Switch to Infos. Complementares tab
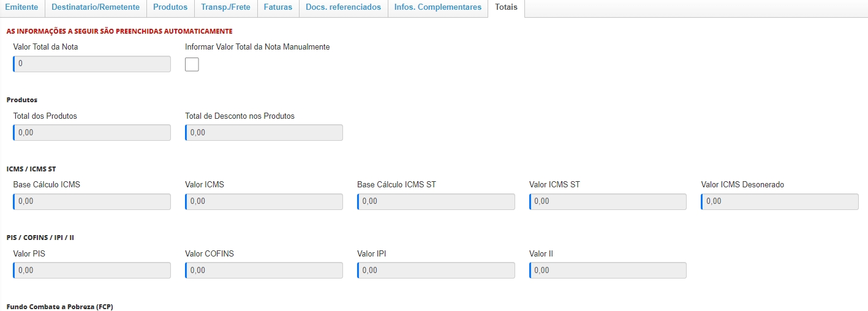The image size is (868, 311). [437, 7]
